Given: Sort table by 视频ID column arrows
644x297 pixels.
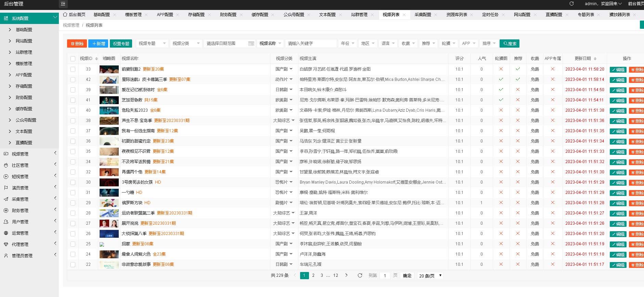Looking at the screenshot, I should click(x=96, y=59).
